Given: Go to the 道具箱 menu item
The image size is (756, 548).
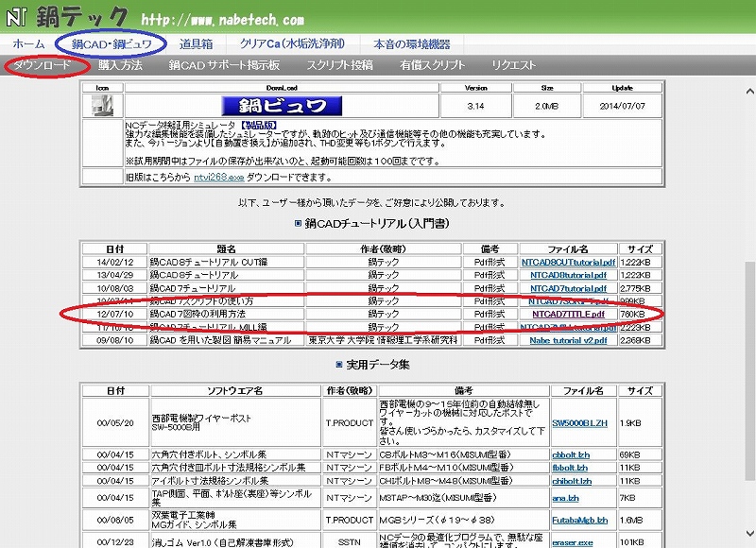Looking at the screenshot, I should [196, 43].
